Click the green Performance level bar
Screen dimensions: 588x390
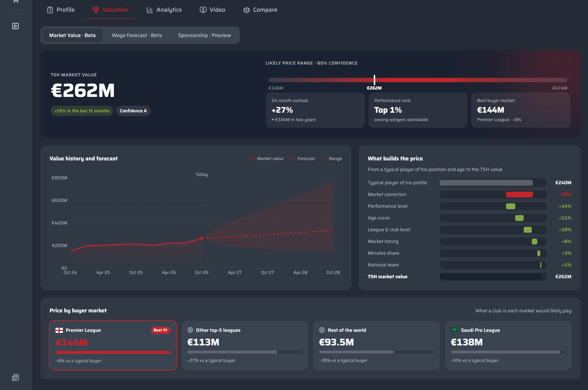[510, 206]
